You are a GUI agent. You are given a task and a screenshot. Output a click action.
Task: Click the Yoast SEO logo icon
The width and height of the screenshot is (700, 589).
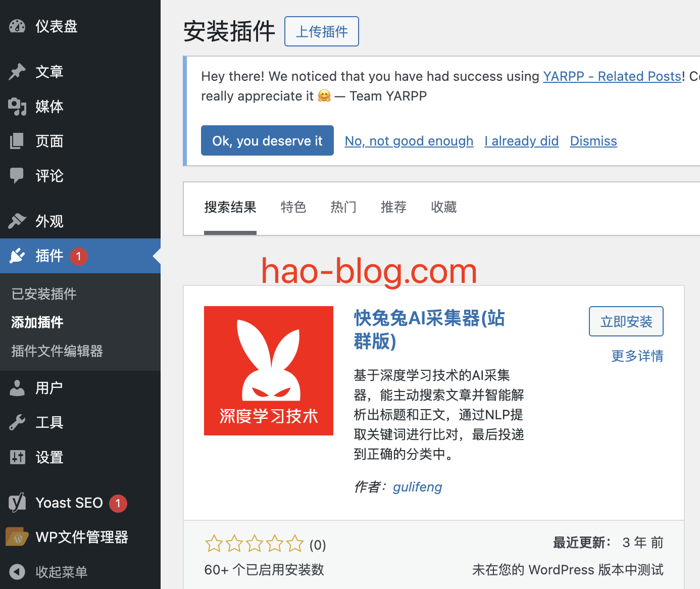point(17,503)
